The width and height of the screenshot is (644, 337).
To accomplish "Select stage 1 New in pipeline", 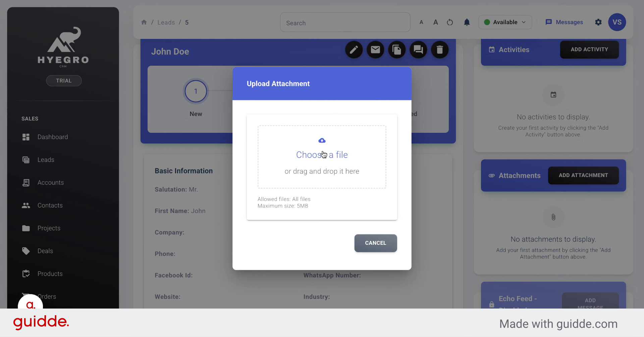I will click(x=196, y=91).
